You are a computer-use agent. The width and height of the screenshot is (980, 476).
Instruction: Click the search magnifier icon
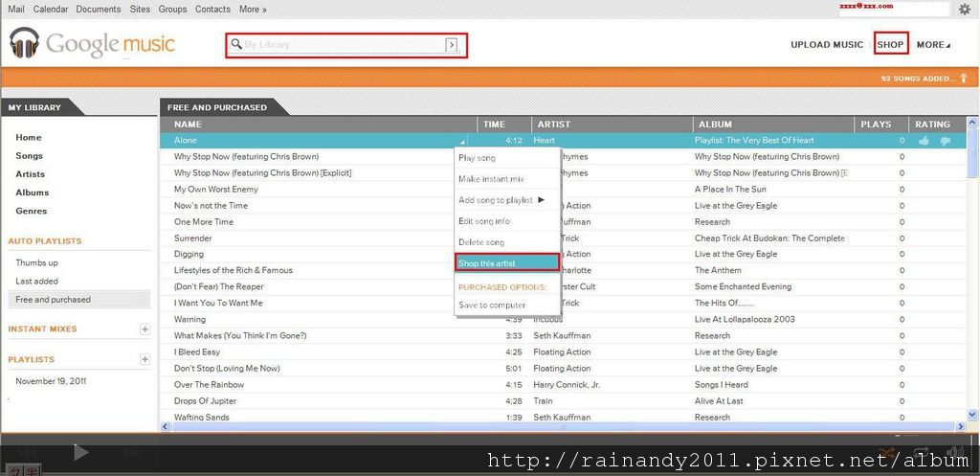pyautogui.click(x=236, y=44)
